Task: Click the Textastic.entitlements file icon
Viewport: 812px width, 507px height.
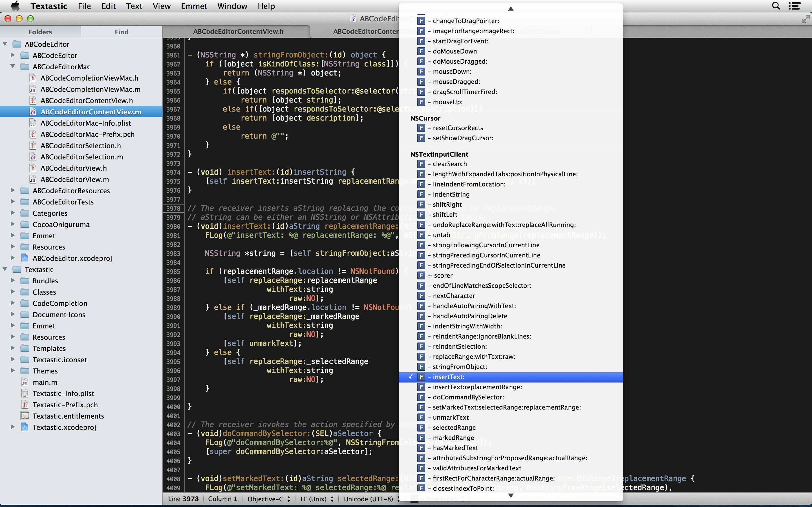Action: [25, 416]
